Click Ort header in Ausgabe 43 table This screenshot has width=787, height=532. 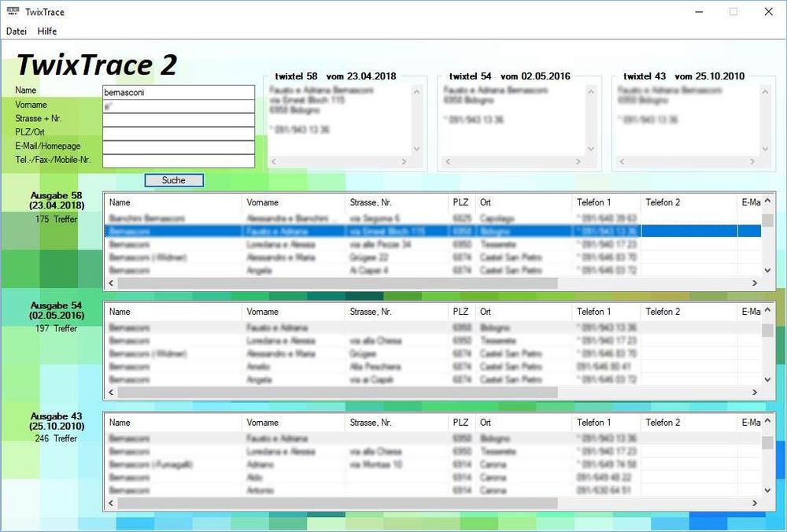pyautogui.click(x=523, y=423)
